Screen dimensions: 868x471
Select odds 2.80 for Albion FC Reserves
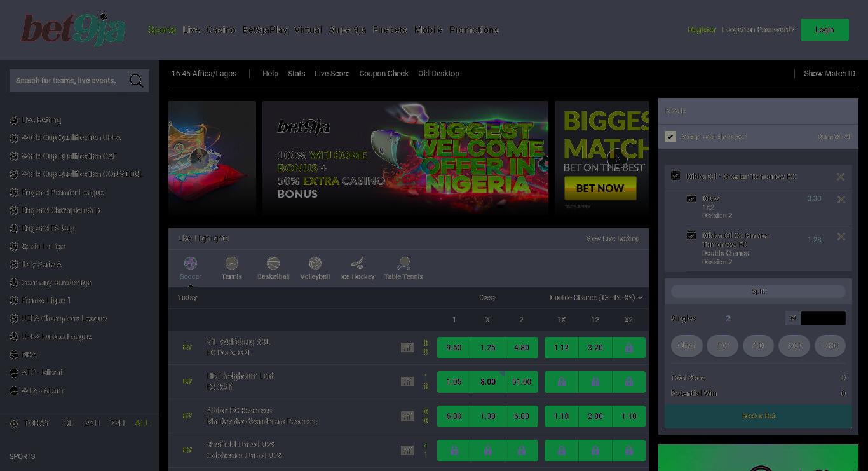595,416
